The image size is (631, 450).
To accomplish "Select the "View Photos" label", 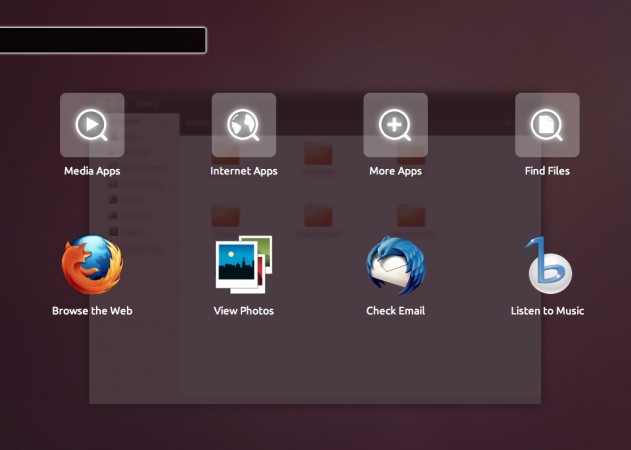I will click(244, 311).
